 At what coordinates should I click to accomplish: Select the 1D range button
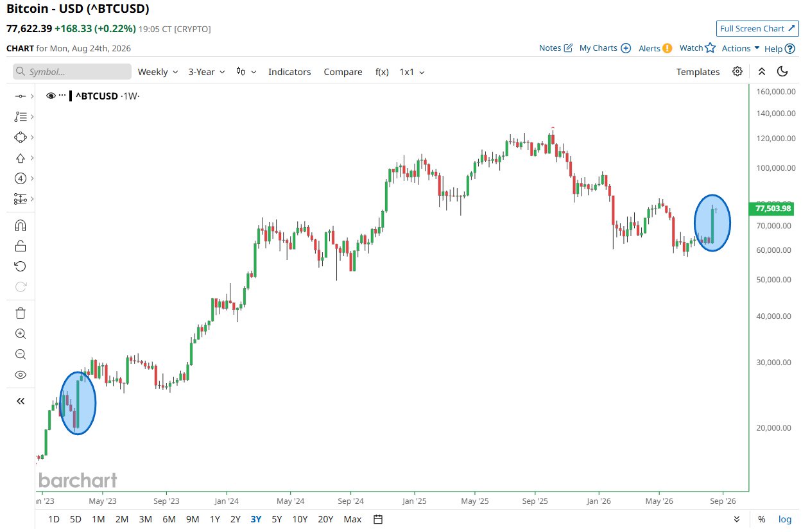tap(54, 519)
